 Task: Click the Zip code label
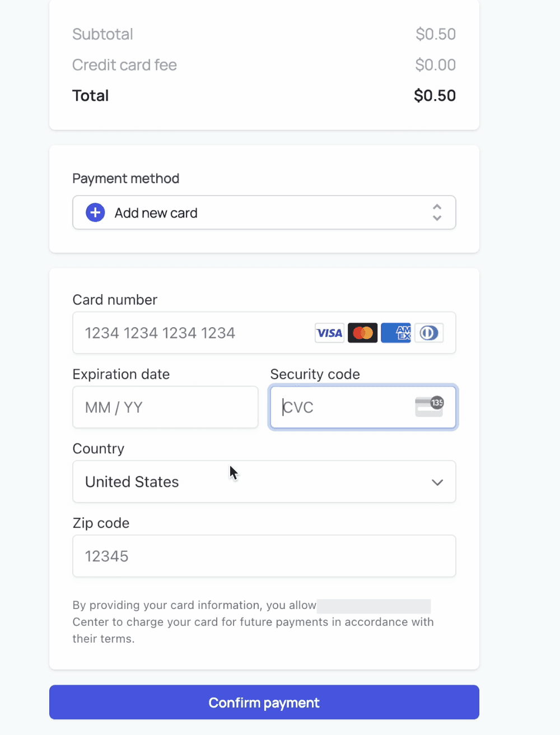101,523
